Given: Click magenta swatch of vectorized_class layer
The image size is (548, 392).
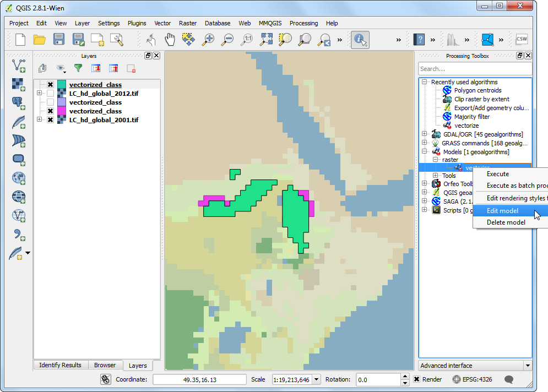Looking at the screenshot, I should [x=62, y=111].
